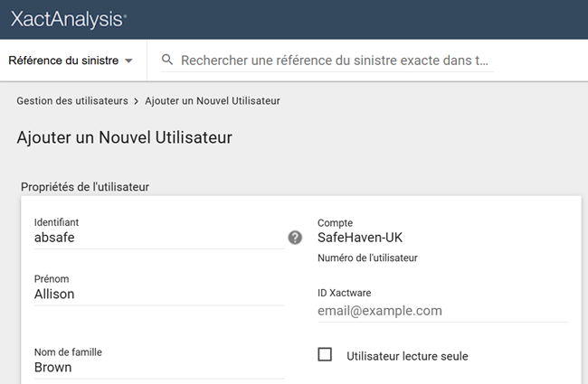Click the magnifier search icon

(x=167, y=61)
